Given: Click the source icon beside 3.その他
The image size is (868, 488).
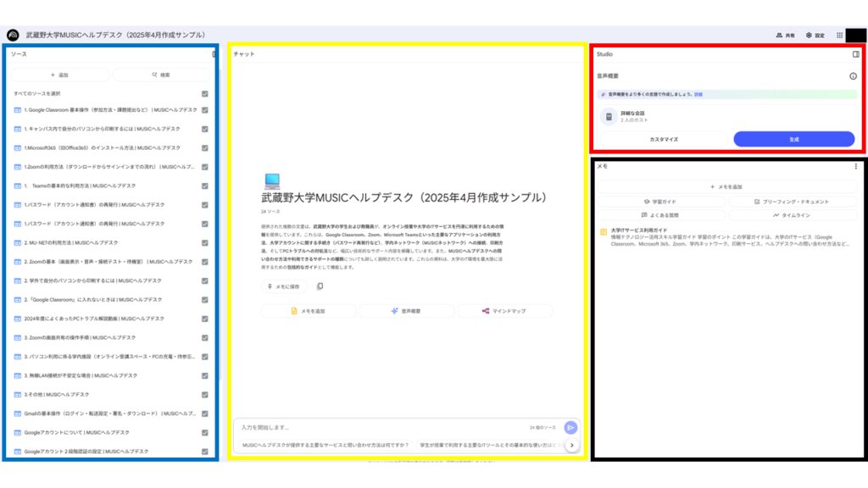Looking at the screenshot, I should click(x=17, y=395).
